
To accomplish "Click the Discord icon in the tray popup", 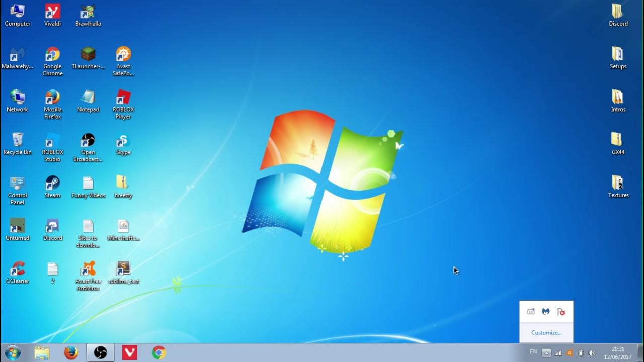I will [531, 312].
